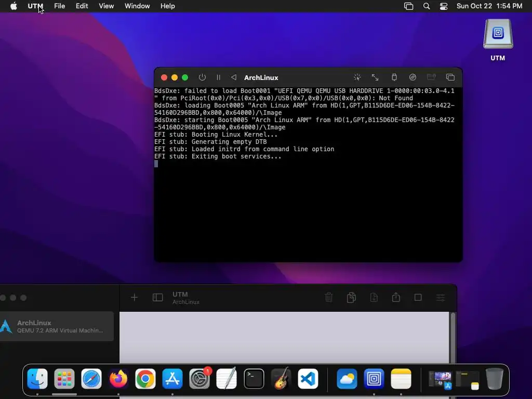Toggle capture mouse cursor icon
The image size is (532, 399).
click(357, 77)
